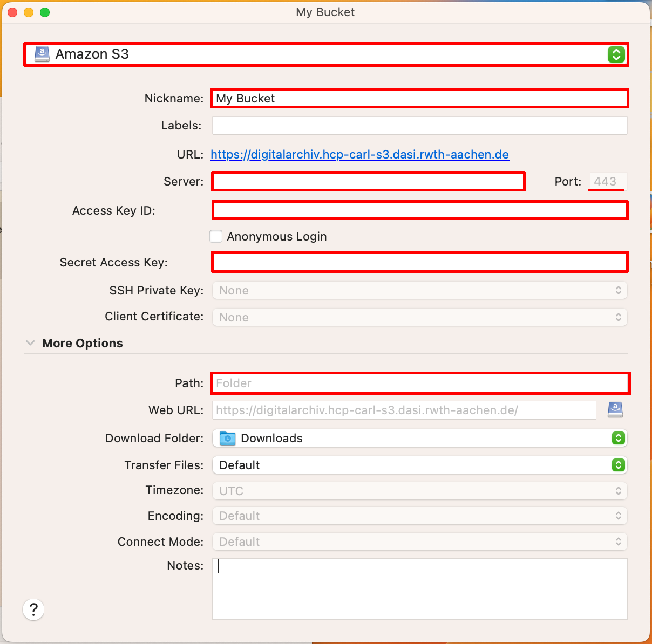
Task: Zoom the window with the green button
Action: coord(45,12)
